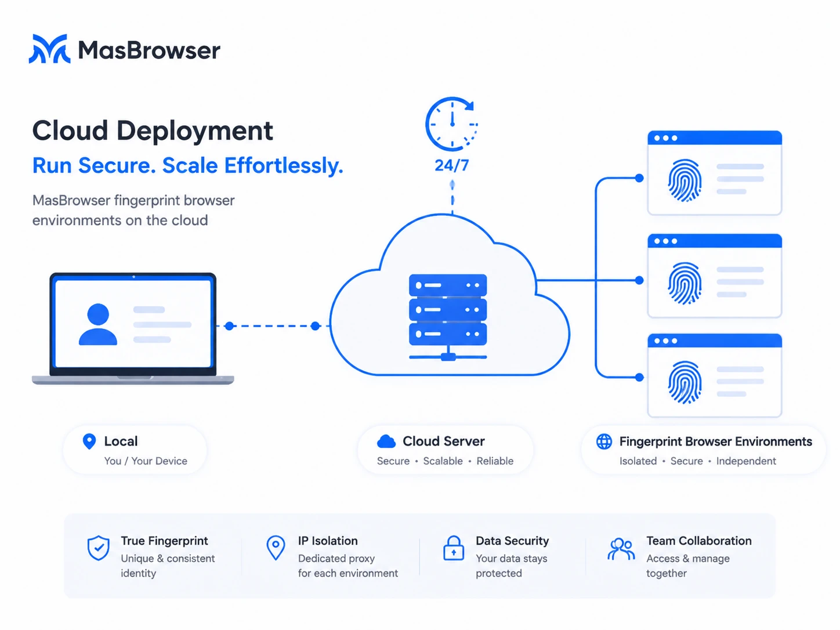Select the "Your data stays protected" description
Viewport: 840px width, 630px height.
point(512,566)
